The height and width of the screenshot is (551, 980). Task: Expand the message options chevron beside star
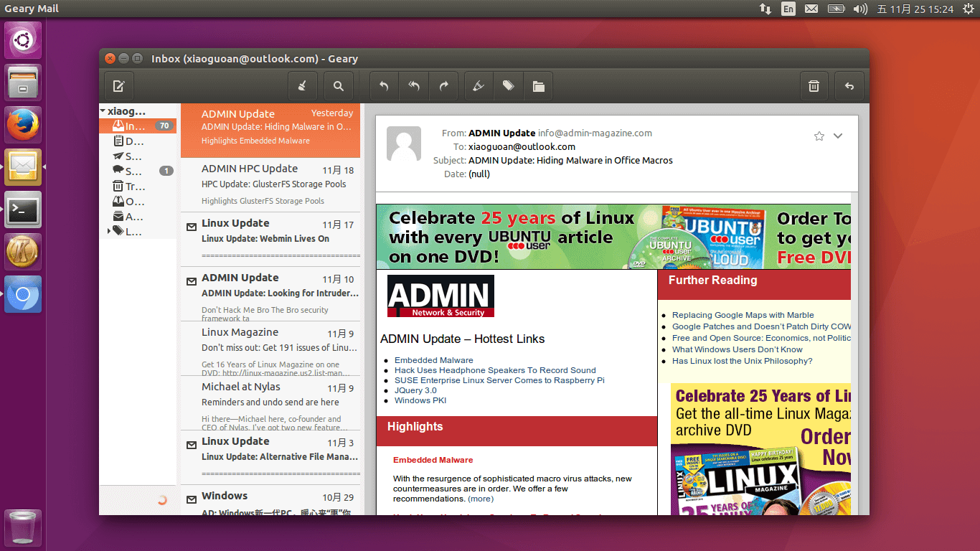837,136
